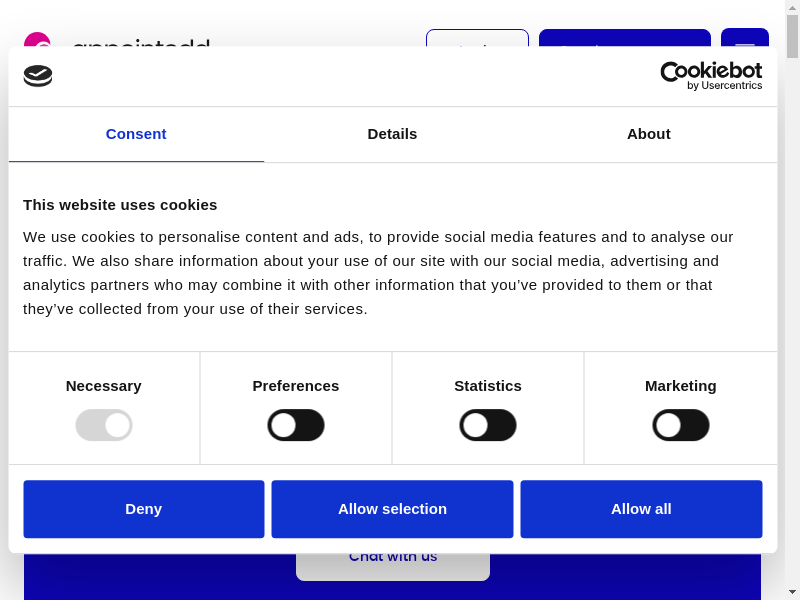Click the Allow selection button
Screen dimensions: 800x600
click(392, 509)
